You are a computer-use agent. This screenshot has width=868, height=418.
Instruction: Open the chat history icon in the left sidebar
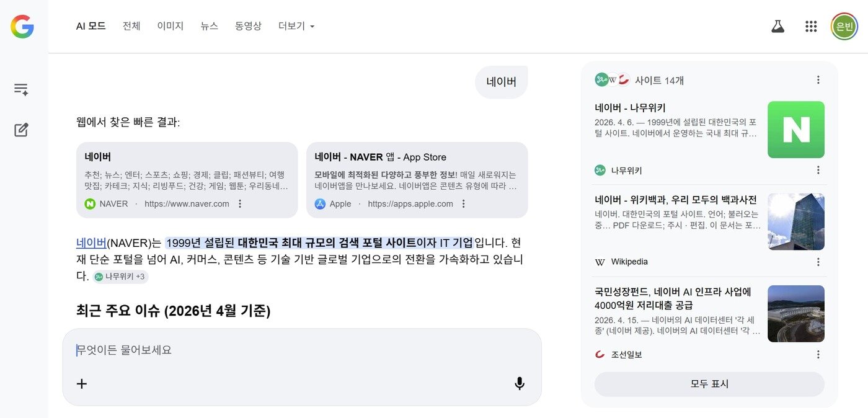[x=21, y=89]
